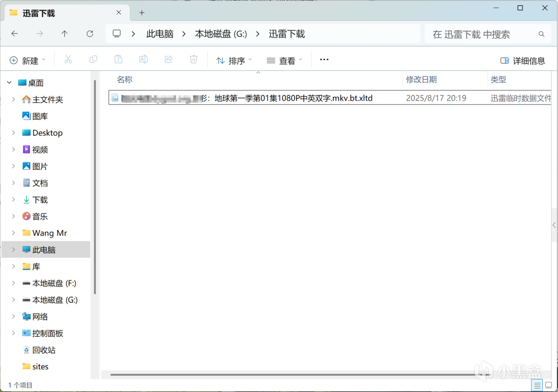Image resolution: width=558 pixels, height=392 pixels.
Task: Expand the 库 tree node
Action: pyautogui.click(x=14, y=266)
